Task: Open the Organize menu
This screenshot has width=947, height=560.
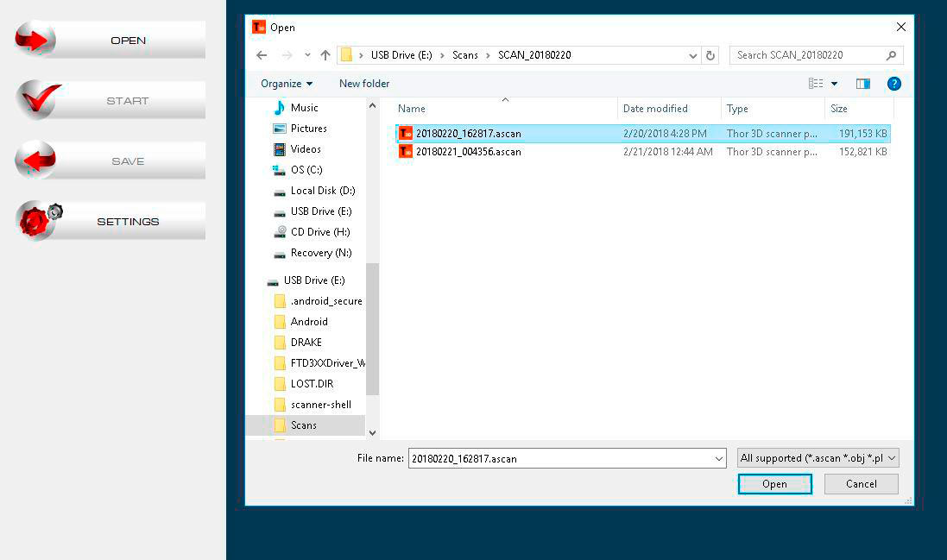Action: [287, 84]
